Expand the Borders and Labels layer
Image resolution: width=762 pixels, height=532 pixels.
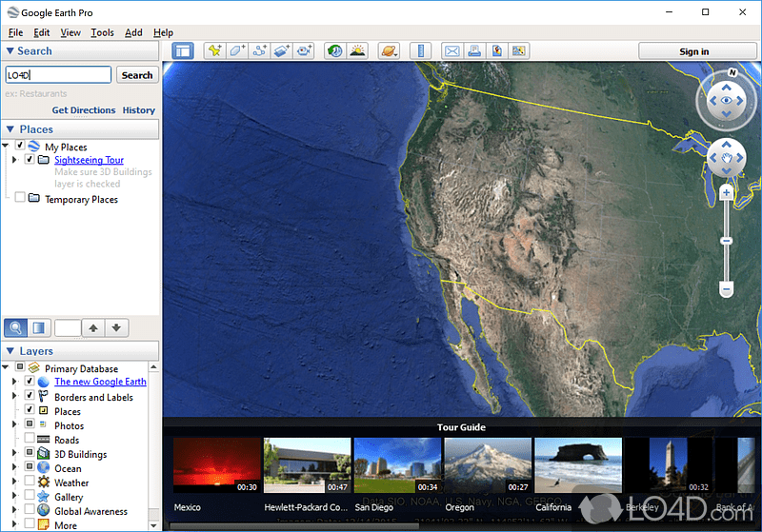14,396
